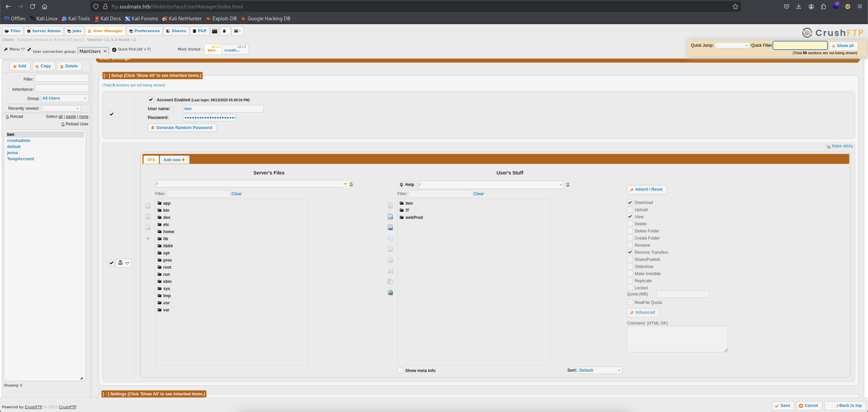Click the Advanced button
Viewport: 868px width, 412px height.
coord(643,312)
